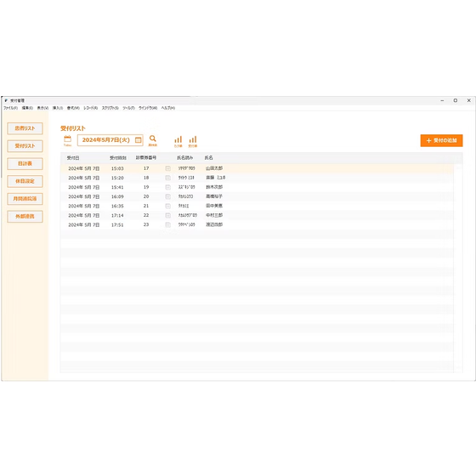Open the レコード menu

(x=90, y=108)
